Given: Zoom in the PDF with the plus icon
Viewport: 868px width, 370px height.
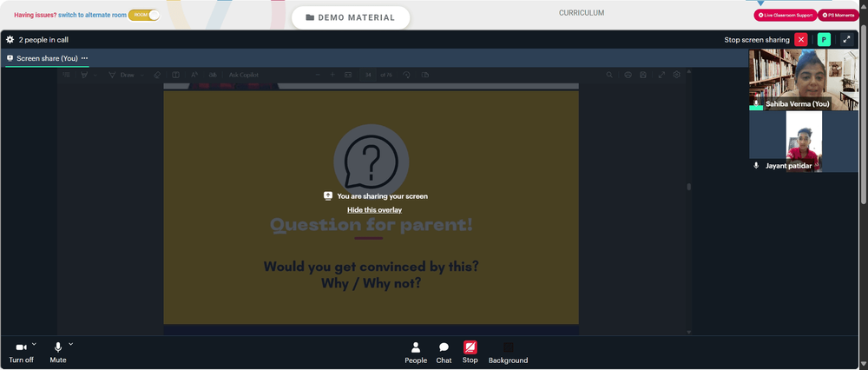Looking at the screenshot, I should point(332,75).
